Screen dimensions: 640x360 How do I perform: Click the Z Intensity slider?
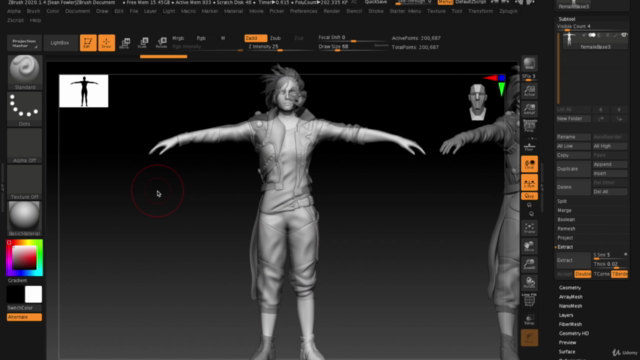click(x=279, y=47)
